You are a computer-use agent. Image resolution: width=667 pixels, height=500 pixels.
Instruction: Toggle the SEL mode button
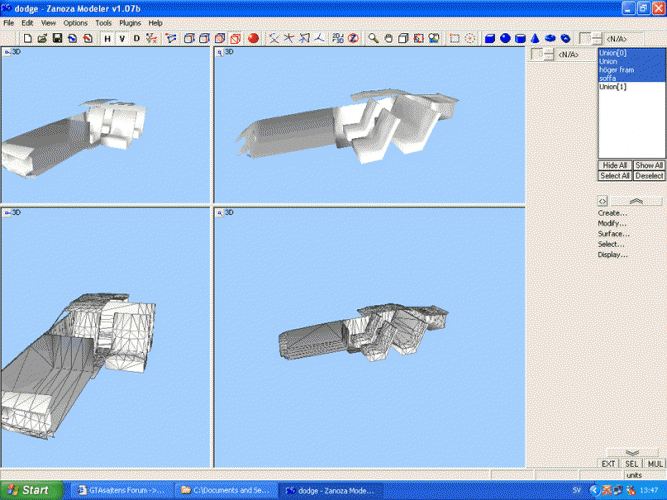coord(632,464)
